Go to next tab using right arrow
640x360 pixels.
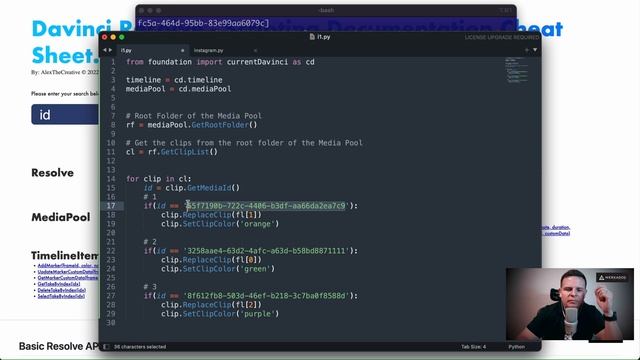(110, 50)
